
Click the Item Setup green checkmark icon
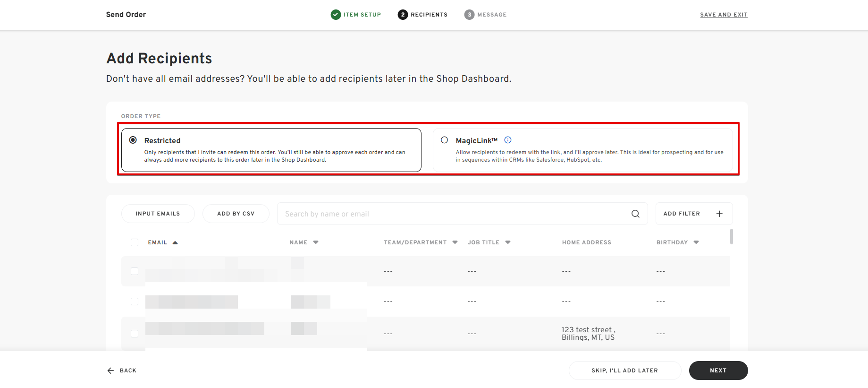click(336, 15)
